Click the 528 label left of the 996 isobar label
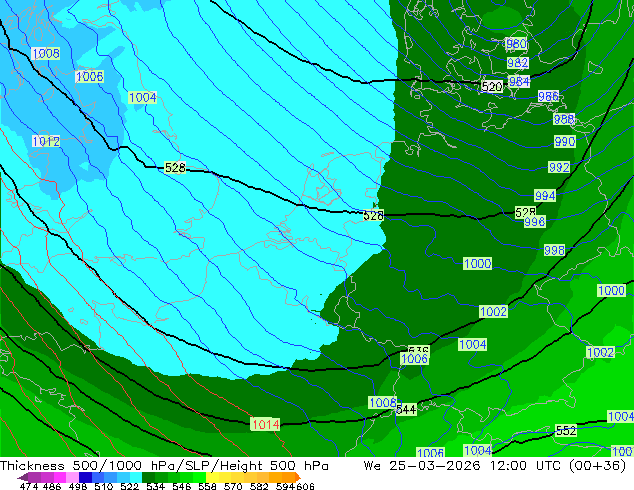The width and height of the screenshot is (634, 490). 525,212
